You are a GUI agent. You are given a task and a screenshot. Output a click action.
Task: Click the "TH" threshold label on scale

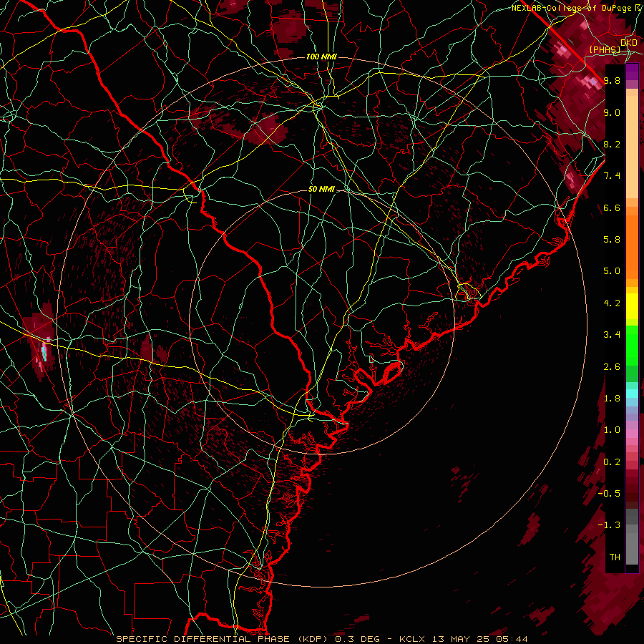click(615, 557)
